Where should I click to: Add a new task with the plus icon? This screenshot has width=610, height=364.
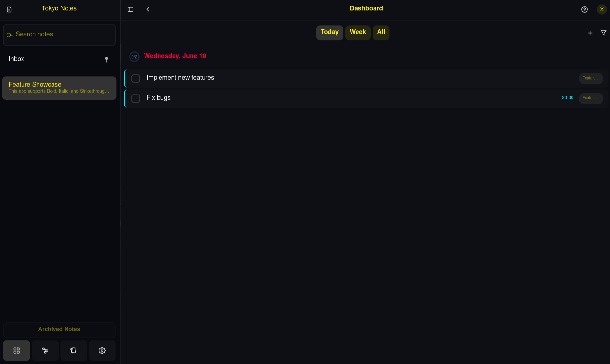pyautogui.click(x=590, y=33)
